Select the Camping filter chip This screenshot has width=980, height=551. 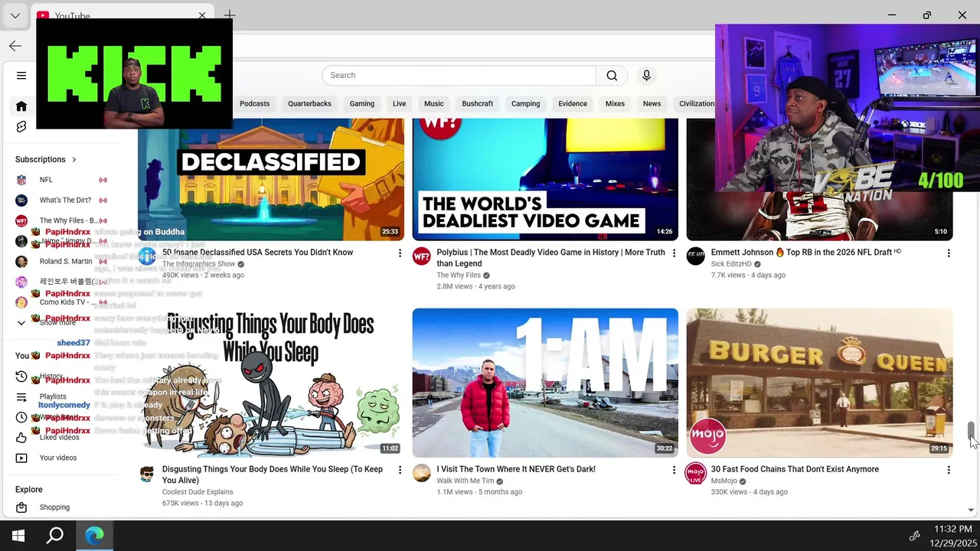coord(525,103)
